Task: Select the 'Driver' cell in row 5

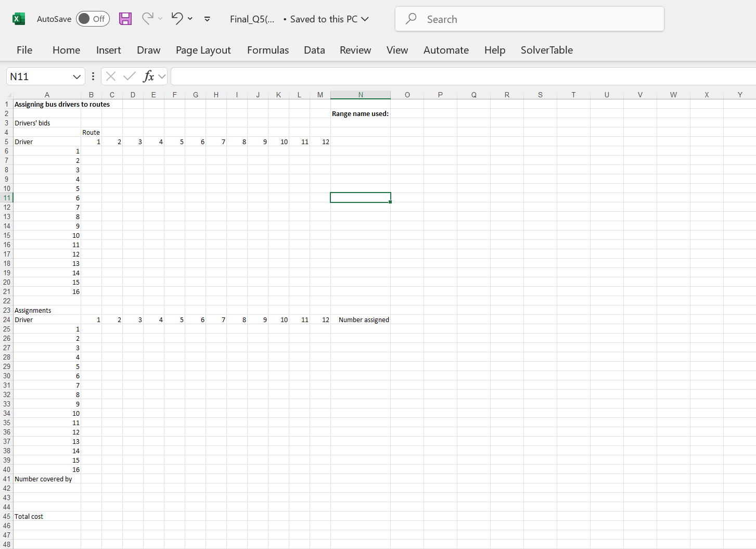Action: [x=47, y=142]
